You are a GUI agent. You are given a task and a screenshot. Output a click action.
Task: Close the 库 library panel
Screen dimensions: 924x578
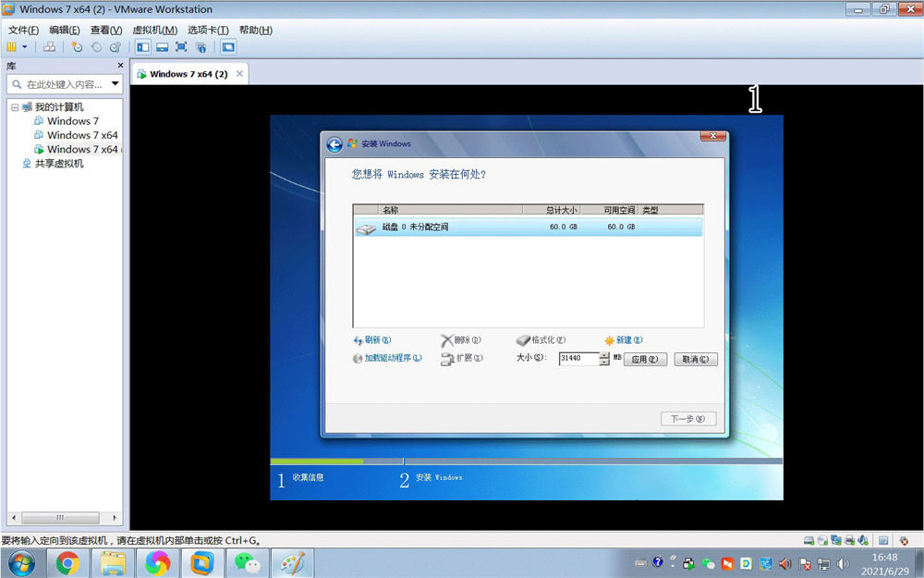[x=120, y=66]
